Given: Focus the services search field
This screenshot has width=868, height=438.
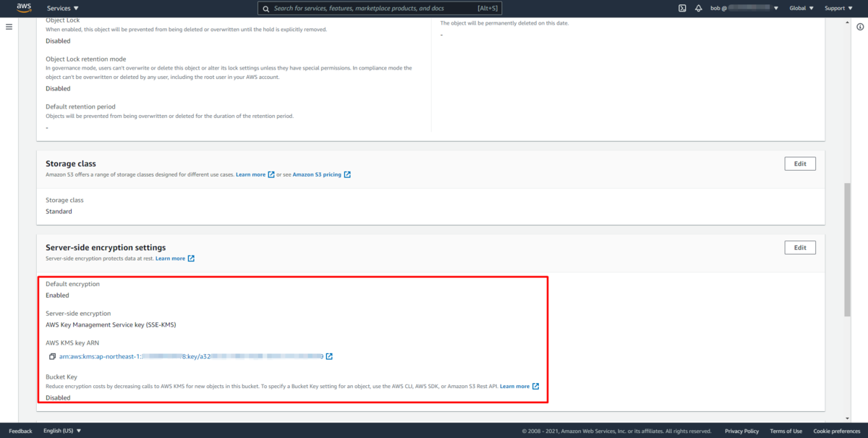Looking at the screenshot, I should tap(380, 8).
